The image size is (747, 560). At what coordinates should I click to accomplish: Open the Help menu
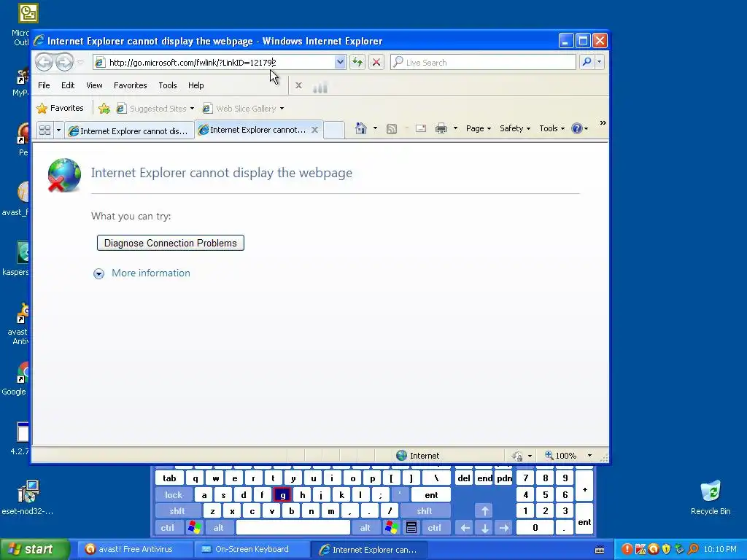tap(196, 85)
